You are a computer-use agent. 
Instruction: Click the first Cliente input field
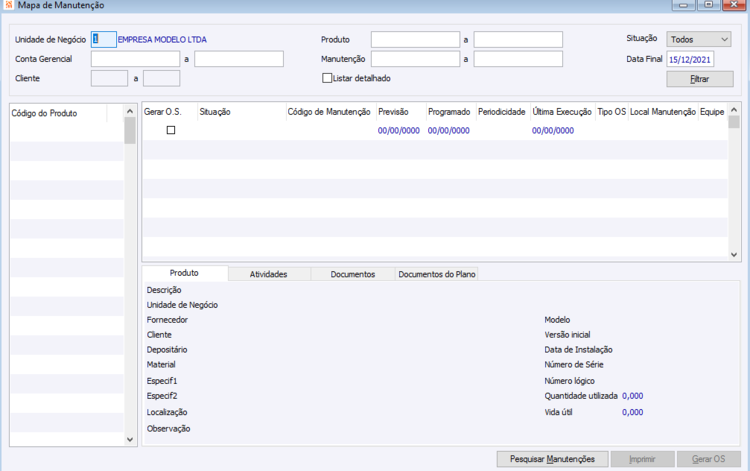[109, 78]
